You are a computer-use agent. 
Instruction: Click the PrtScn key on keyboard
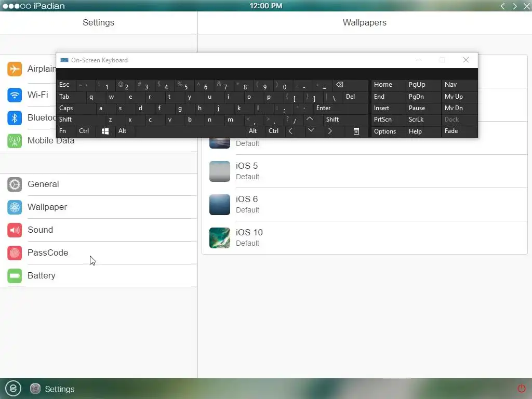[388, 119]
